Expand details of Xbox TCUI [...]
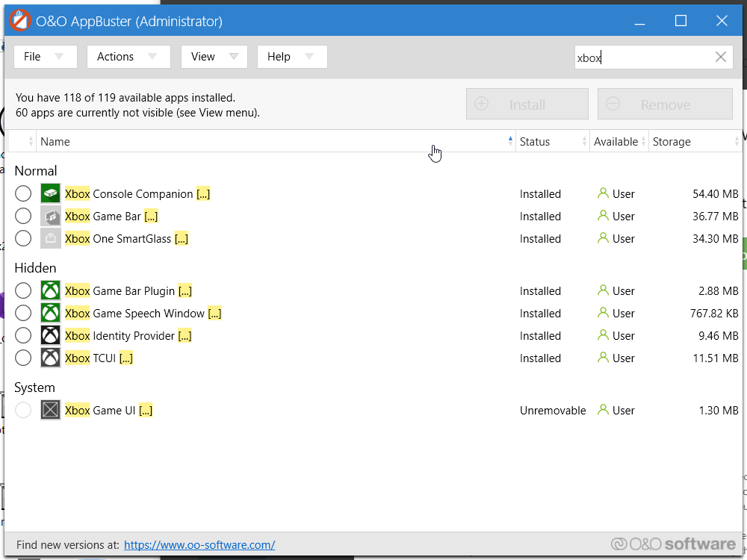 [126, 358]
